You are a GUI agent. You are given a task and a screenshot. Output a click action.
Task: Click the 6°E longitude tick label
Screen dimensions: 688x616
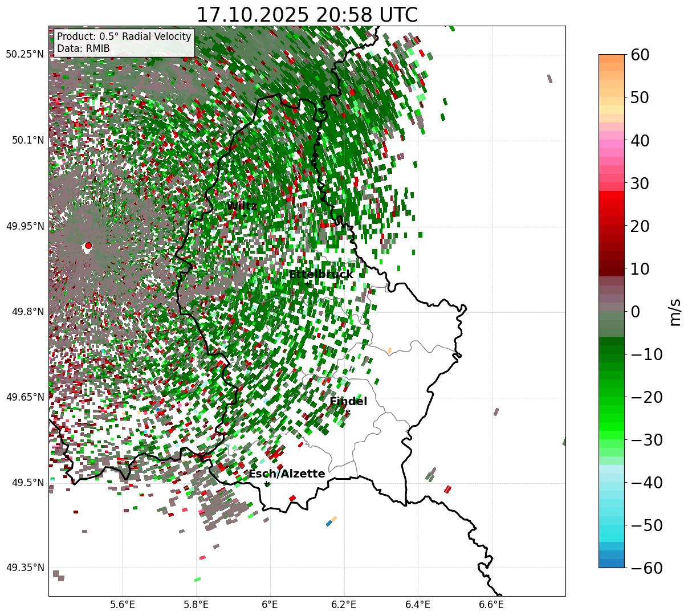(270, 605)
